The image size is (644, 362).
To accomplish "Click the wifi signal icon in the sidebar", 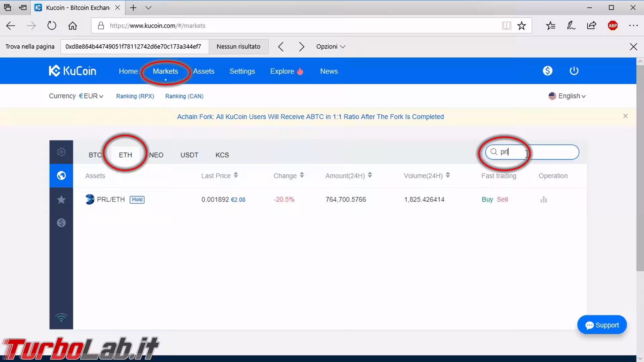I will tap(61, 317).
